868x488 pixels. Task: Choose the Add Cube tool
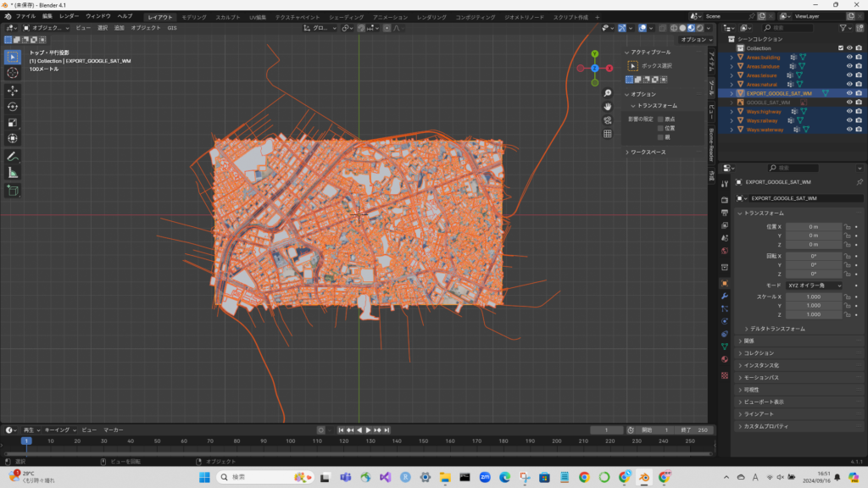(13, 191)
